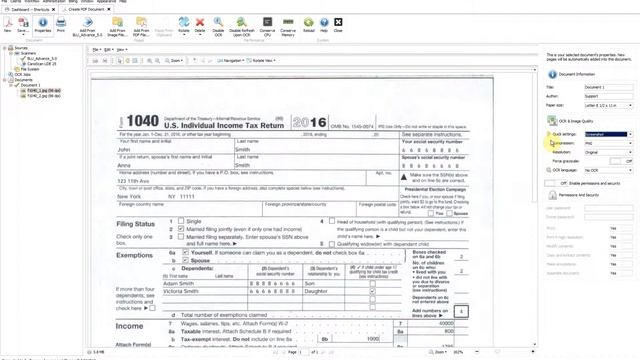Click the OCR language magnifier icon
This screenshot has height=360, width=640.
click(x=549, y=170)
